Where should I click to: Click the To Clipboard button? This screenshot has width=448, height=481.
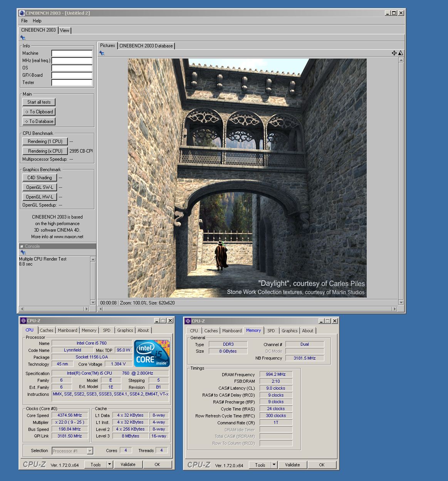click(x=39, y=112)
